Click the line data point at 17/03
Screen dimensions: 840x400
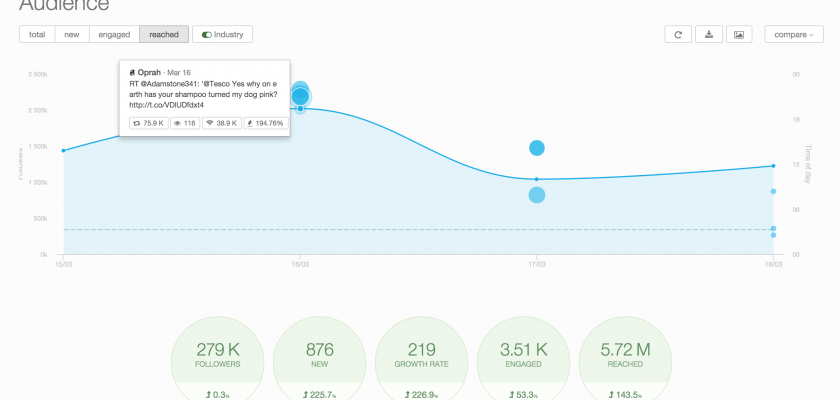(x=537, y=179)
